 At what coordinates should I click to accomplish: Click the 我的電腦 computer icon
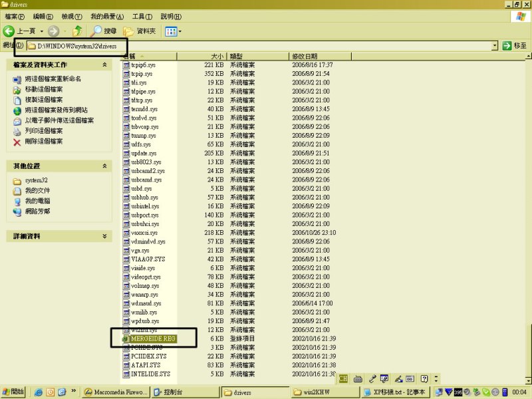coord(17,201)
